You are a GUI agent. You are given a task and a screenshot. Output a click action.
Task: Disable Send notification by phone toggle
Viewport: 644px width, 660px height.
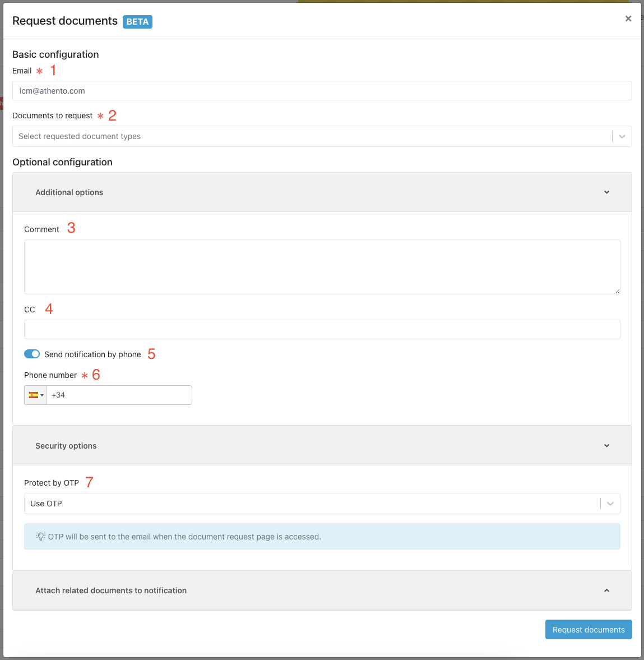[32, 354]
